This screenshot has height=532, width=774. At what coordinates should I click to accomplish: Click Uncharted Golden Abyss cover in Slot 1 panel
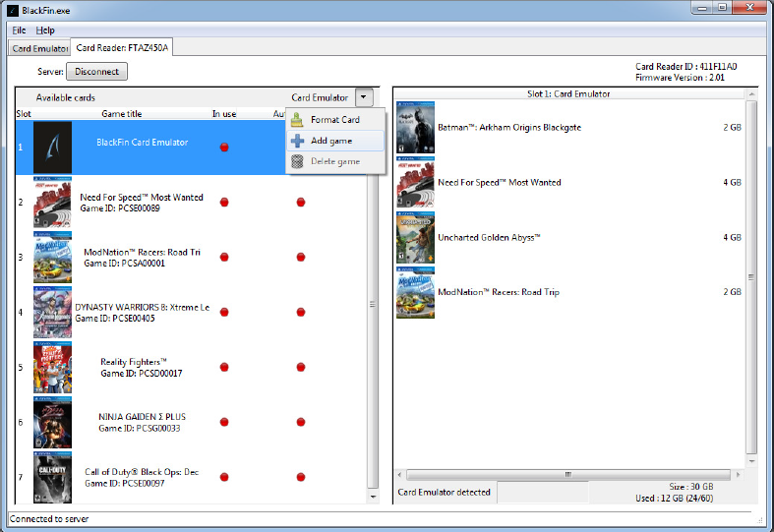click(x=416, y=237)
